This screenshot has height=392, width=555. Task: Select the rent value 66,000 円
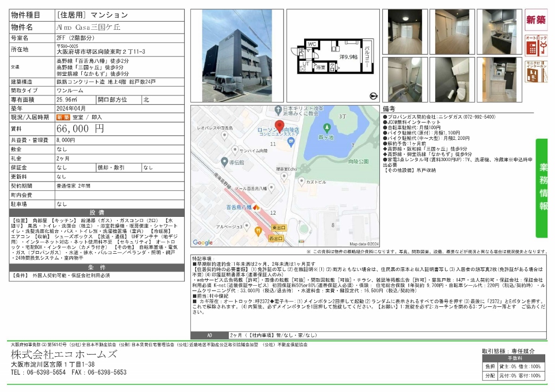(80, 128)
